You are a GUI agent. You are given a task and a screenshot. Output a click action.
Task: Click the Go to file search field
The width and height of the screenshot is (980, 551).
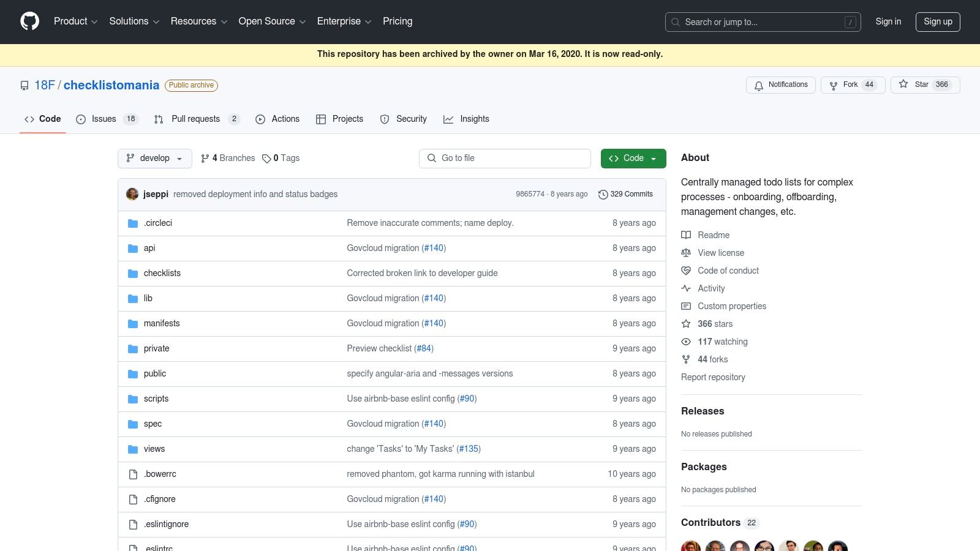[x=505, y=159]
